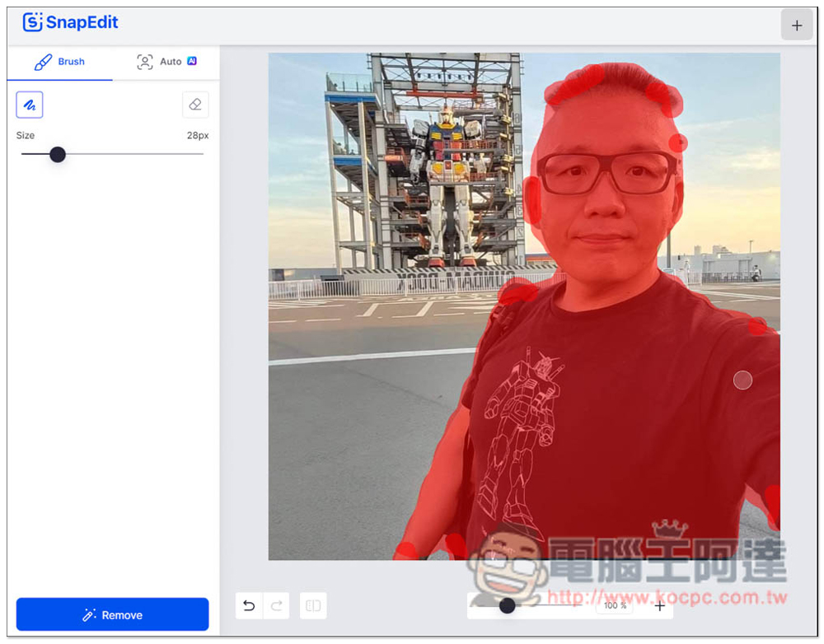This screenshot has width=824, height=644.
Task: Switch to the Brush tab
Action: point(59,62)
